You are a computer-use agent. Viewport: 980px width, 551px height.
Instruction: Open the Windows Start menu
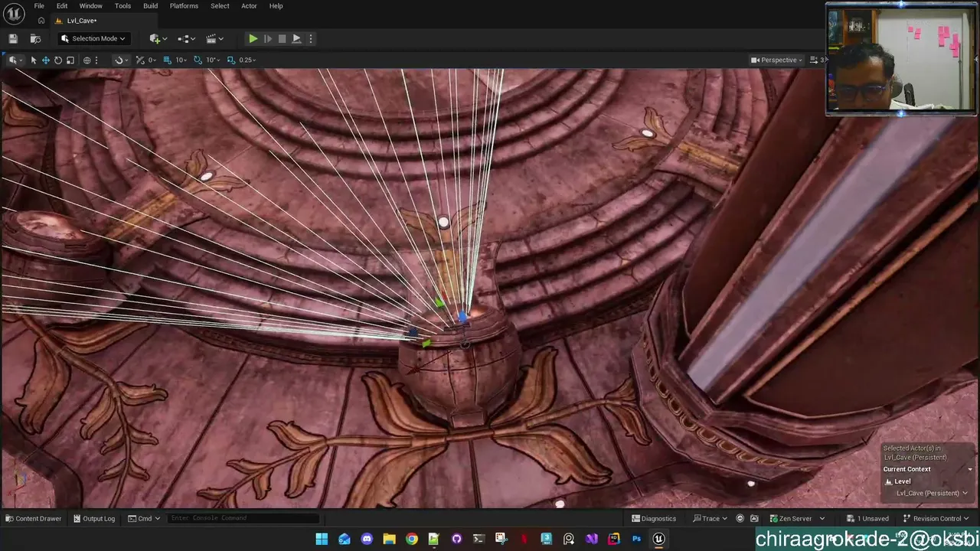(x=322, y=539)
